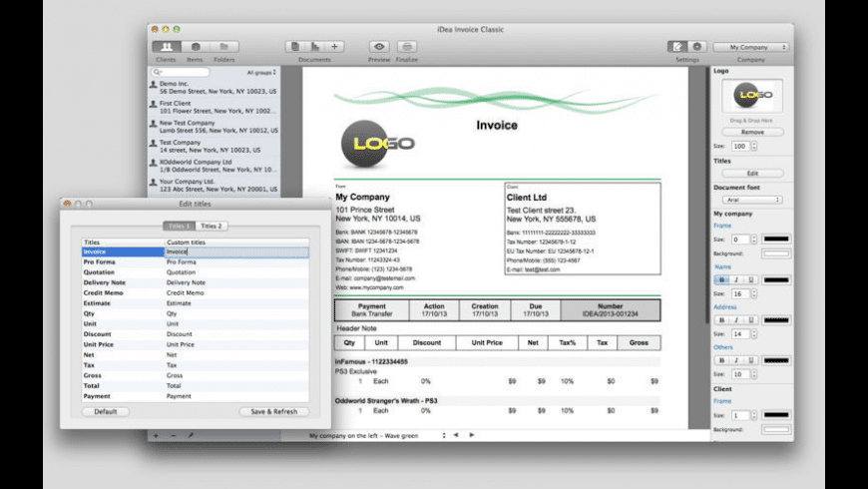
Task: Toggle bold for Others text
Action: (x=721, y=360)
